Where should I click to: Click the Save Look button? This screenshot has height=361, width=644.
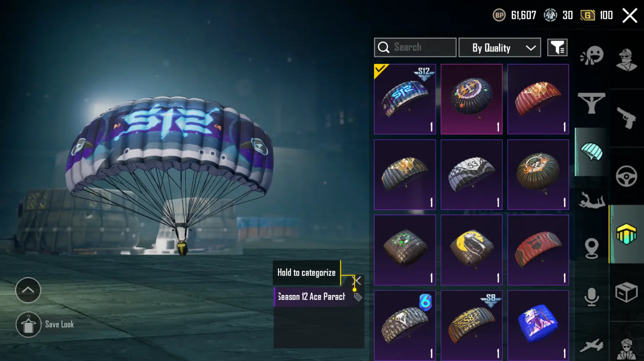coord(45,324)
